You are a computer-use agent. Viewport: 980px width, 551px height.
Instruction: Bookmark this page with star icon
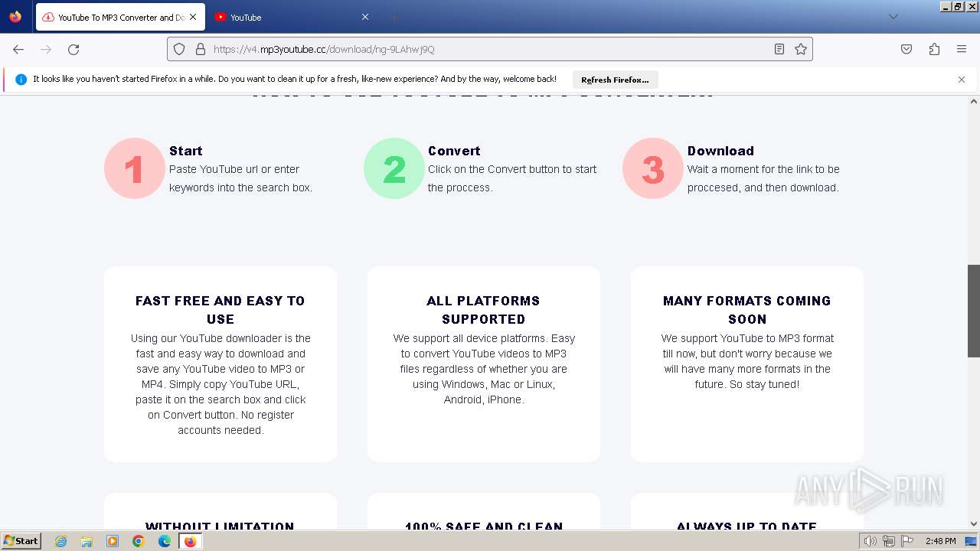(801, 49)
